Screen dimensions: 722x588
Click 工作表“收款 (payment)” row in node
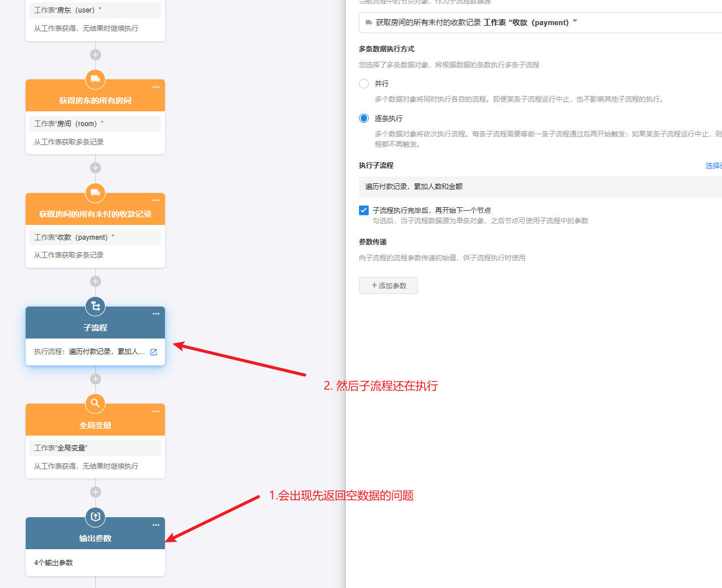(x=95, y=237)
